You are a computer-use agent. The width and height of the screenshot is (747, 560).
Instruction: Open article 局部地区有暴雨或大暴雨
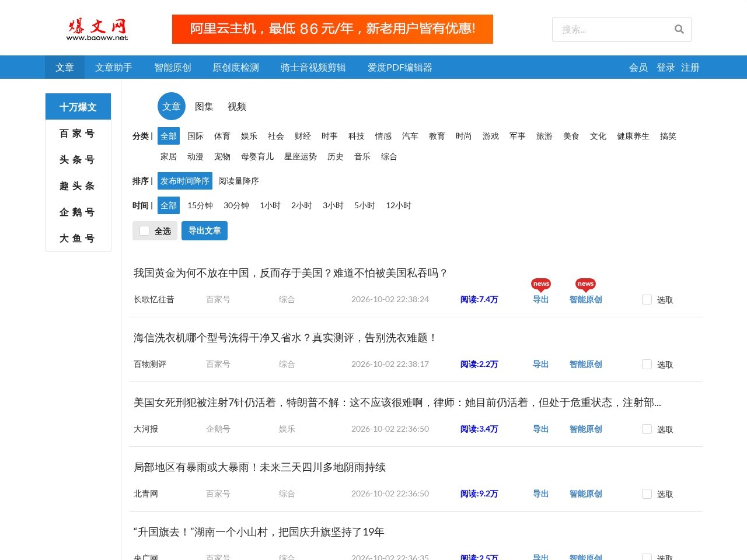(260, 467)
